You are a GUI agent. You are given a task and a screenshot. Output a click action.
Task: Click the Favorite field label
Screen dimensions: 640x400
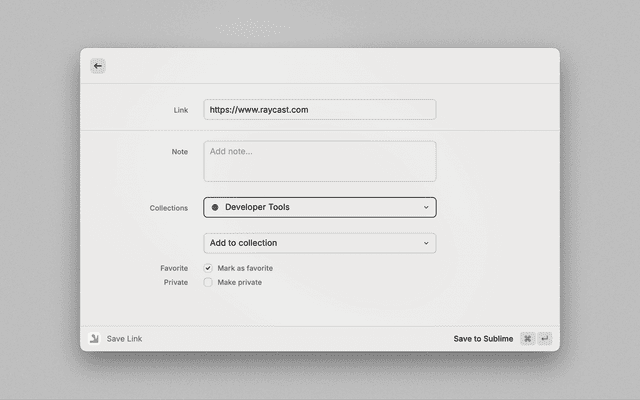point(174,268)
